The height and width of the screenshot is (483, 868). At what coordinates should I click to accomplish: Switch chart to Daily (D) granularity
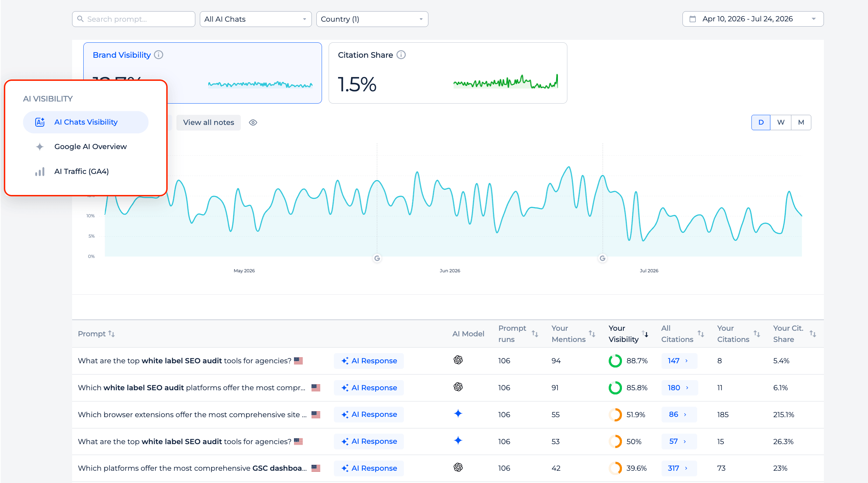coord(761,122)
